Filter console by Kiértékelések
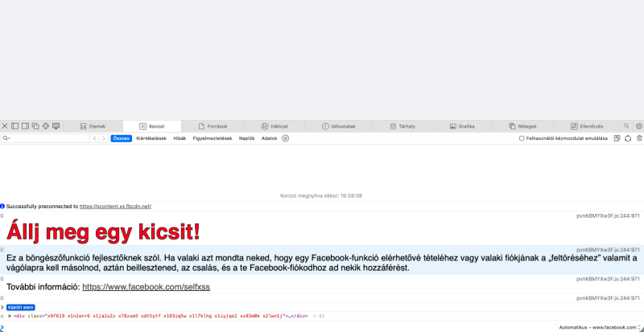 pyautogui.click(x=151, y=138)
